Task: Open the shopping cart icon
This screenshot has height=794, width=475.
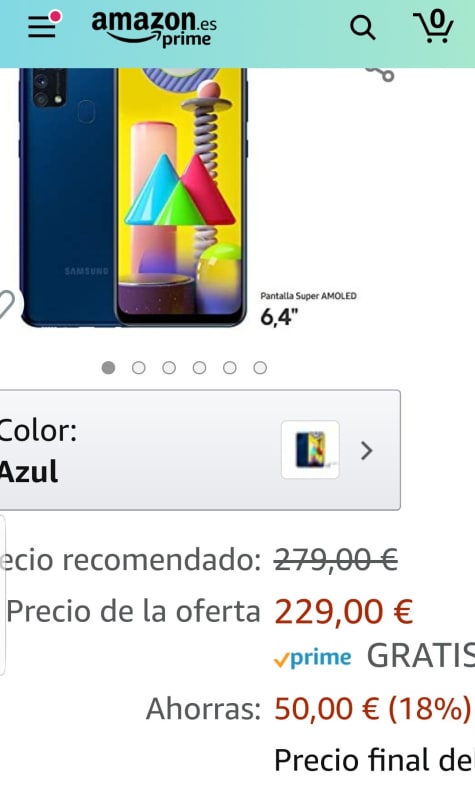Action: point(433,26)
